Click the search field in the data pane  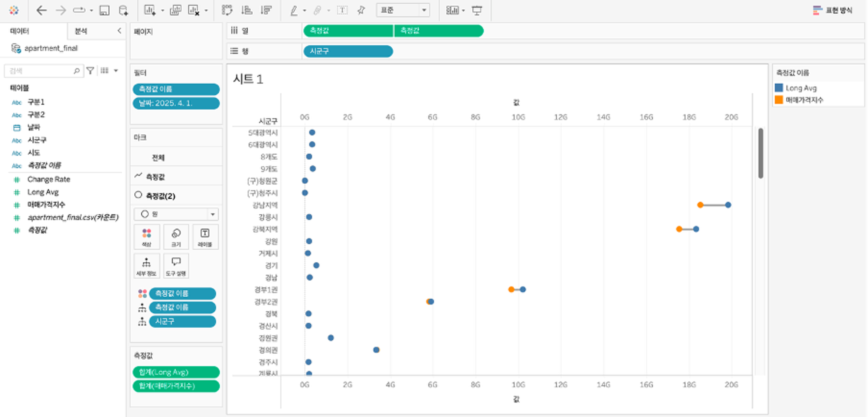43,71
